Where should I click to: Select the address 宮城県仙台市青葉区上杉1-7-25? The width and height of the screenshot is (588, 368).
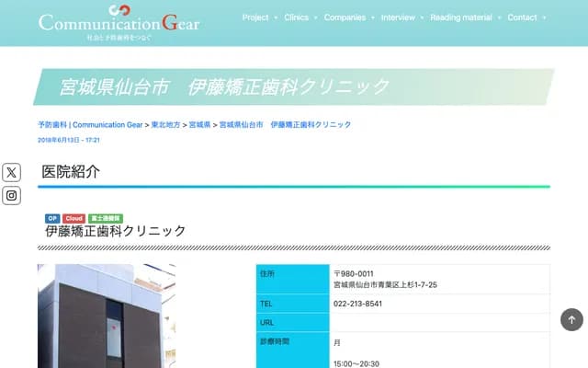[x=385, y=284]
